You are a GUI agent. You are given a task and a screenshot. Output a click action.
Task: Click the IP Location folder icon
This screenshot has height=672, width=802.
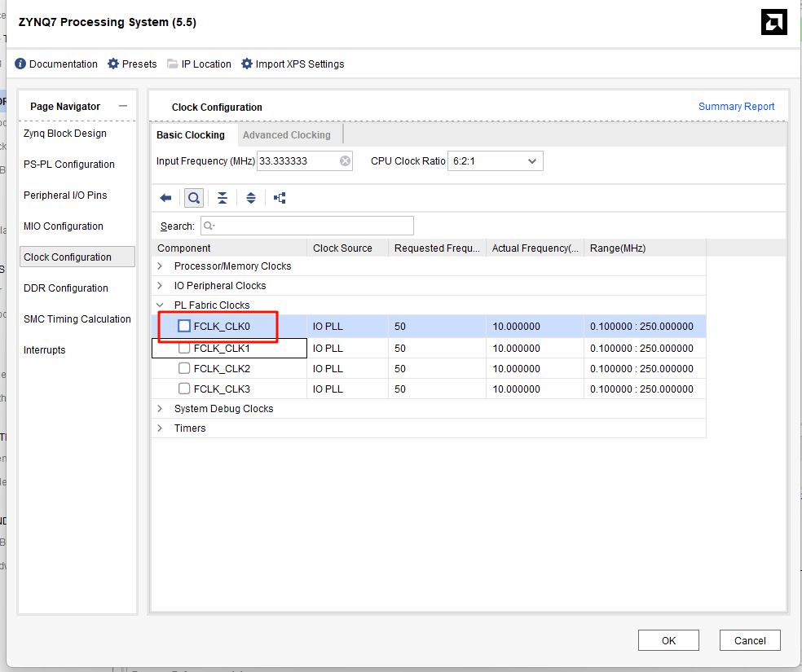coord(172,64)
